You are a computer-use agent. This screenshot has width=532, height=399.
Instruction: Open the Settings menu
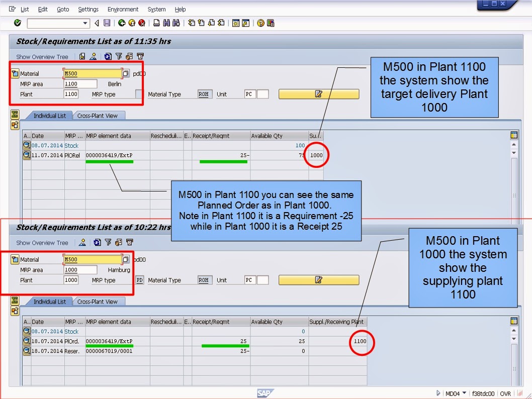[x=88, y=10]
